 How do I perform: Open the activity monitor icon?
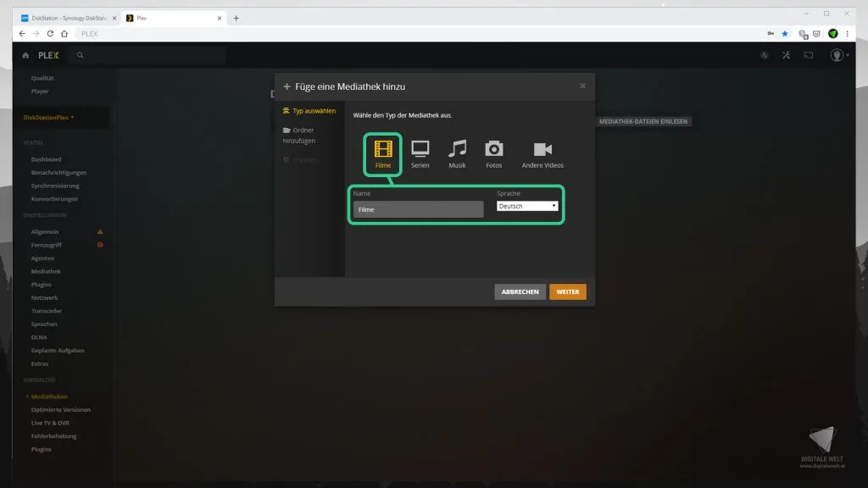(x=764, y=55)
